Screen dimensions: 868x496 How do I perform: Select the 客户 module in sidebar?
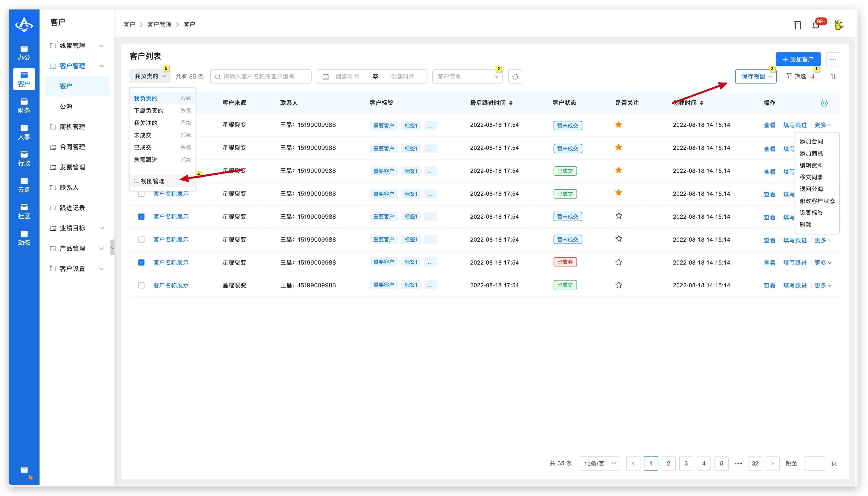(x=24, y=79)
